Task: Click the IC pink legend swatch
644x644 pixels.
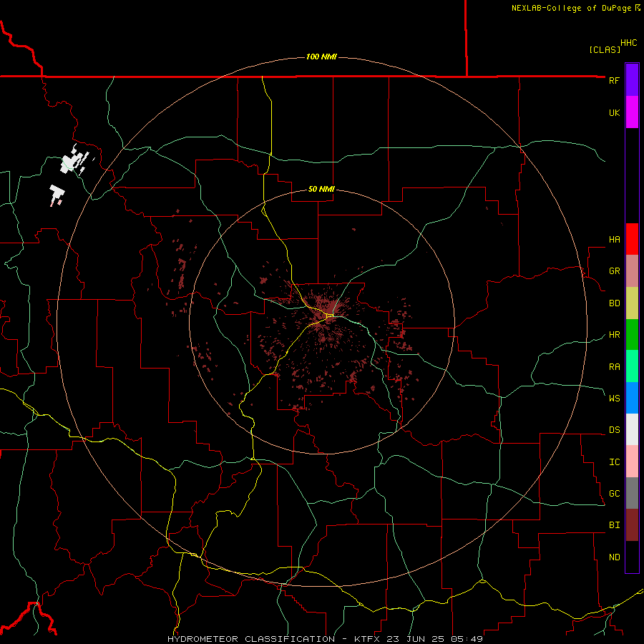Action: pyautogui.click(x=632, y=462)
